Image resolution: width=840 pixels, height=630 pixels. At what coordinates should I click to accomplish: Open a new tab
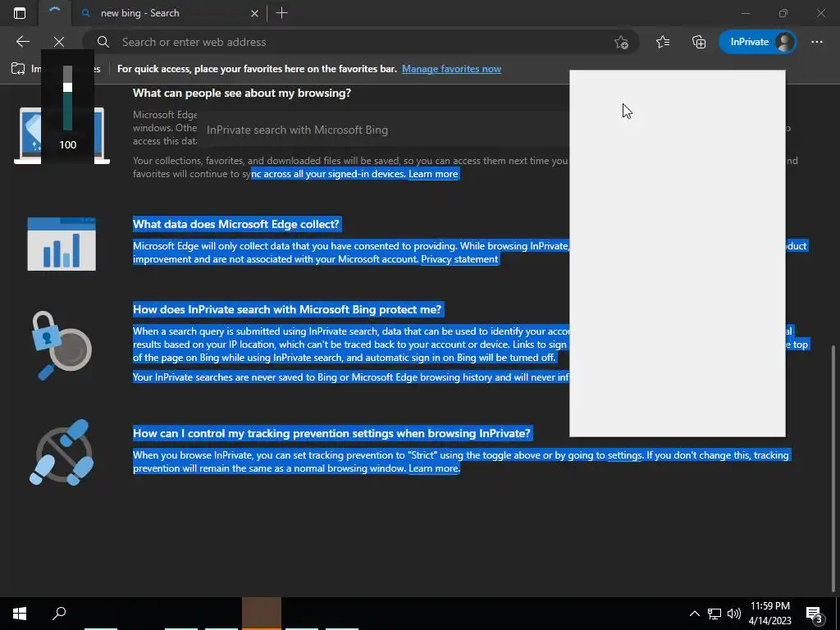point(282,13)
